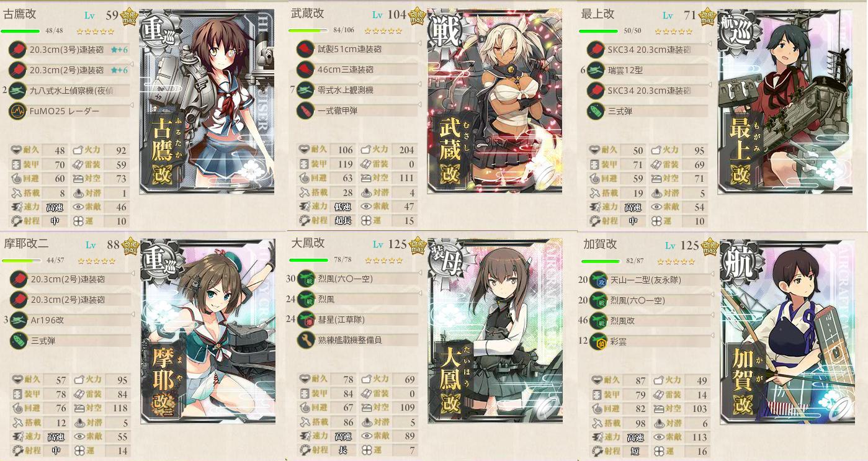Image resolution: width=868 pixels, height=461 pixels.
Task: Click Ar196改 seaplane icon on Maya
Action: click(18, 320)
